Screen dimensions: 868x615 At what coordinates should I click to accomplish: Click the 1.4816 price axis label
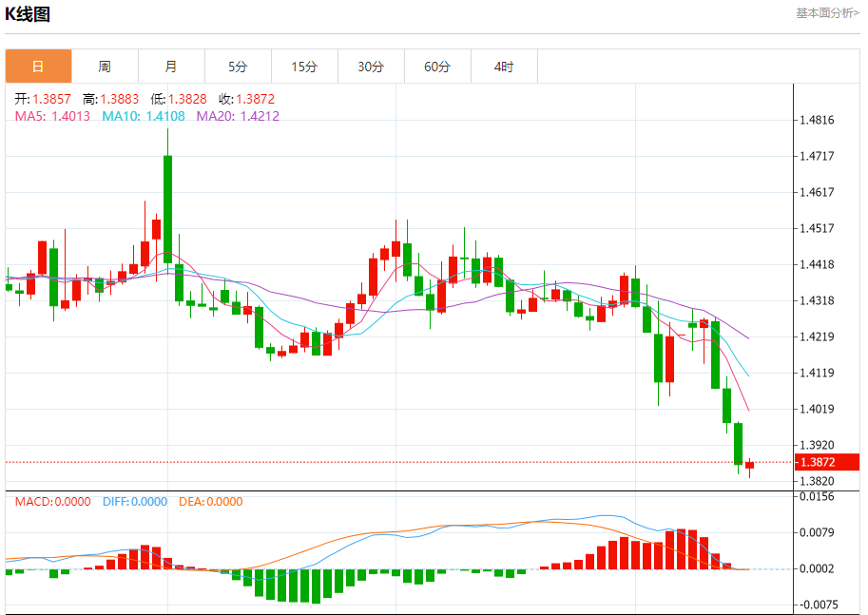817,120
